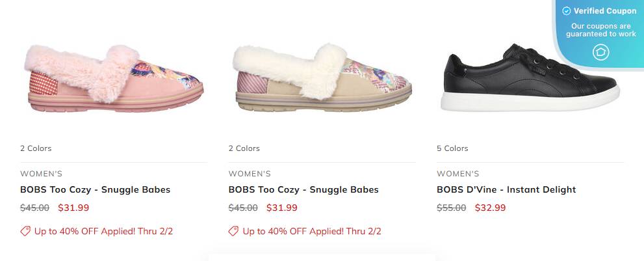Click "2 Colors" under the pink slipper

(36, 148)
